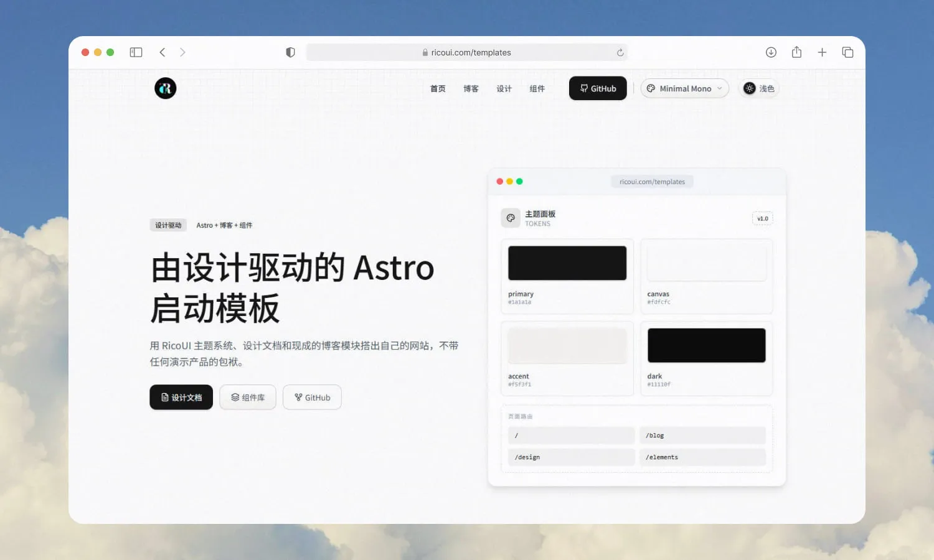The width and height of the screenshot is (934, 560).
Task: Open a new Safari tab
Action: 822,52
